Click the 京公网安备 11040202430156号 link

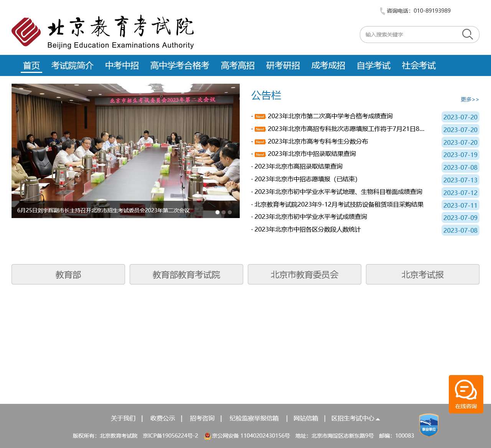[x=251, y=436]
